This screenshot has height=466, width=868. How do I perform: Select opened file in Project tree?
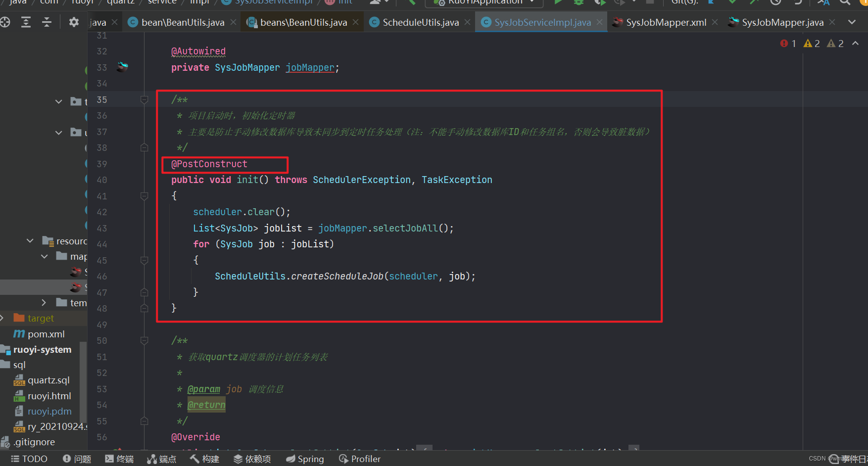pyautogui.click(x=5, y=22)
